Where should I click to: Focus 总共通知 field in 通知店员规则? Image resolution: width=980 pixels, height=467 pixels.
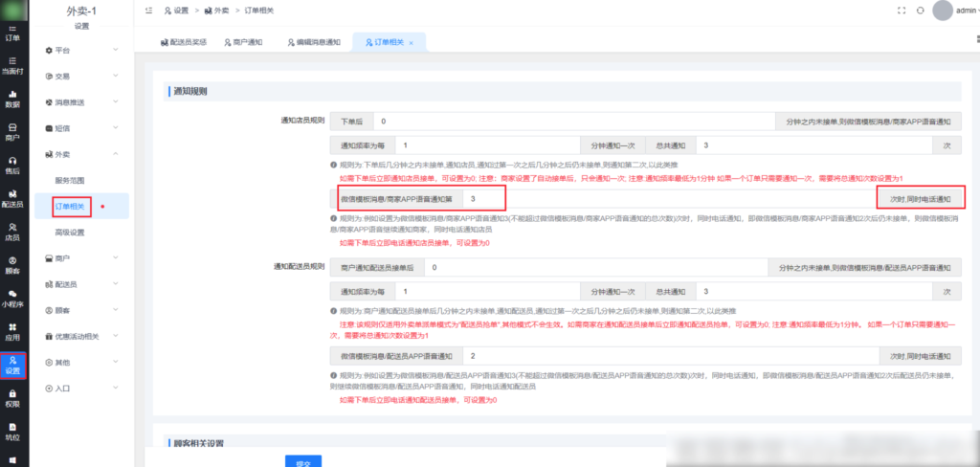(813, 145)
